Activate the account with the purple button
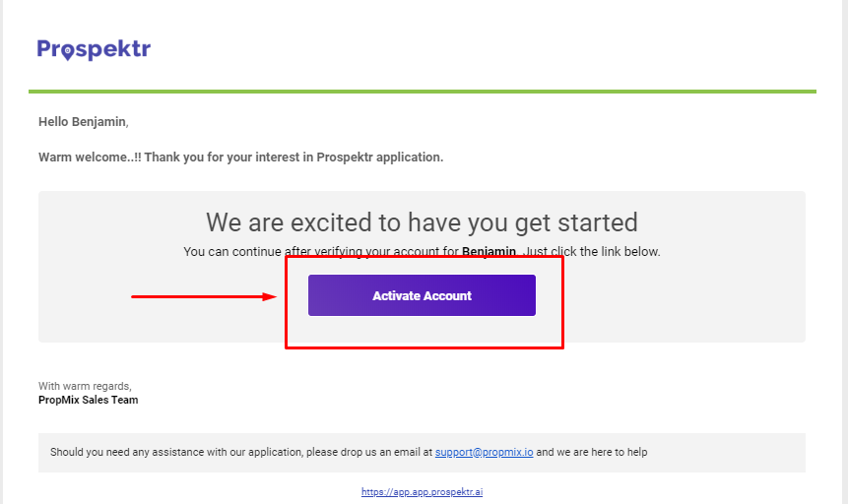Viewport: 848px width, 504px height. 422,295
